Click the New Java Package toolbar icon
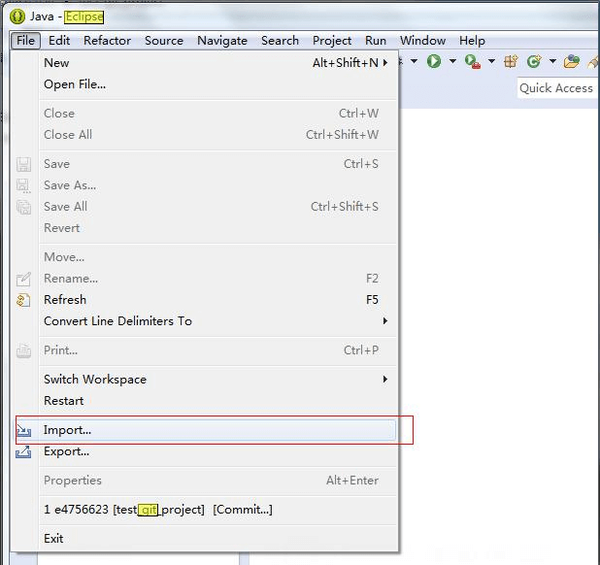Image resolution: width=600 pixels, height=565 pixels. tap(511, 61)
